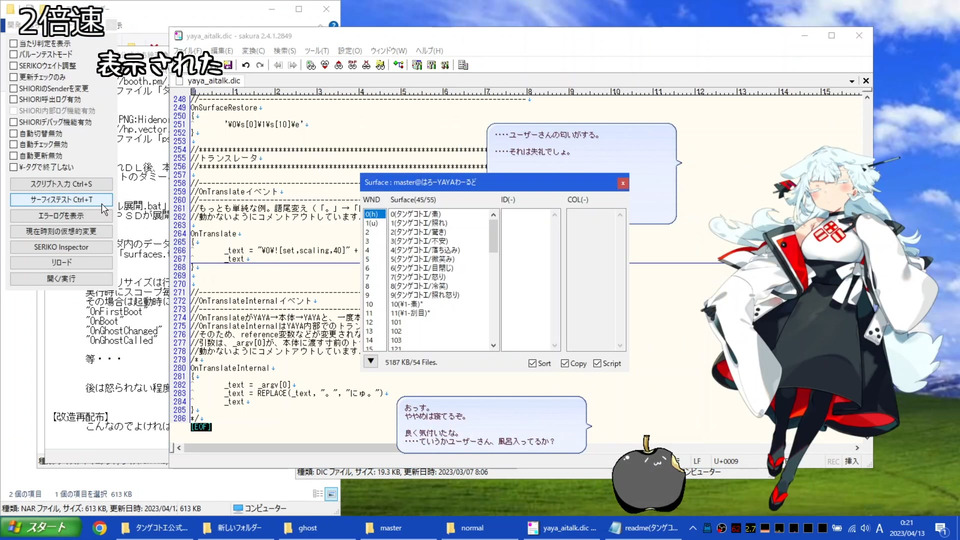Image resolution: width=960 pixels, height=540 pixels.
Task: Open the 変換(C) menu in sakura
Action: click(253, 51)
